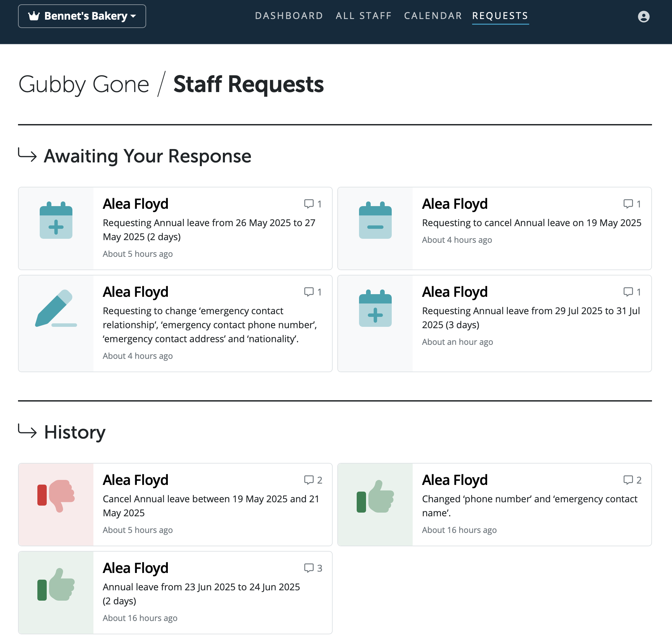
Task: Click calendar-plus icon for 29 Jul leave request
Action: tap(375, 308)
